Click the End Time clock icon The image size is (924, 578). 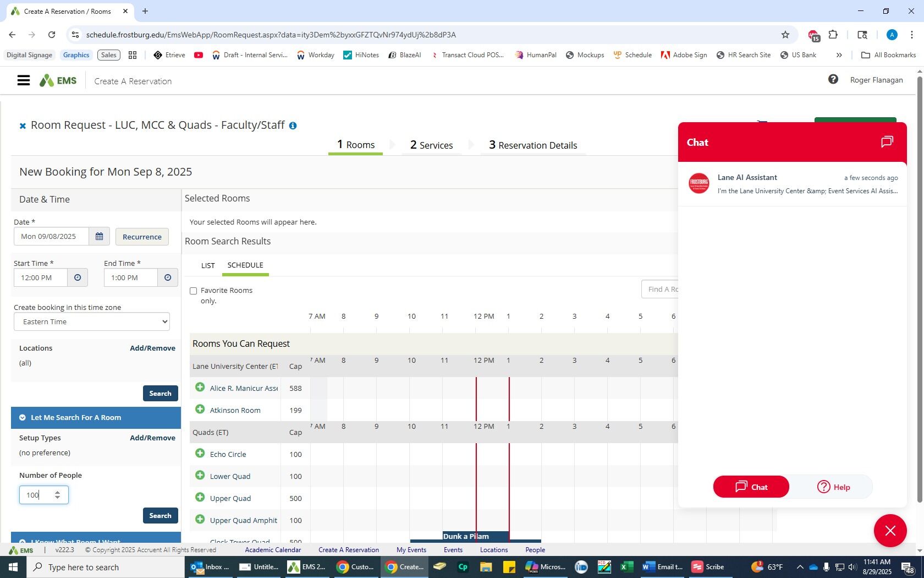click(x=168, y=278)
